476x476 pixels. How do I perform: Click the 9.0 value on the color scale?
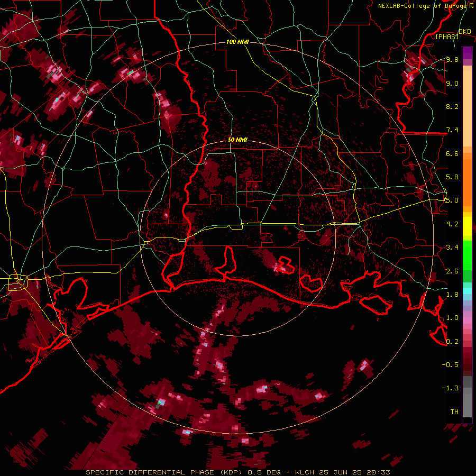tap(452, 83)
